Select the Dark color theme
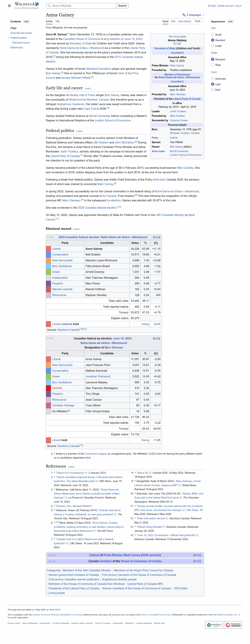 [212, 90]
